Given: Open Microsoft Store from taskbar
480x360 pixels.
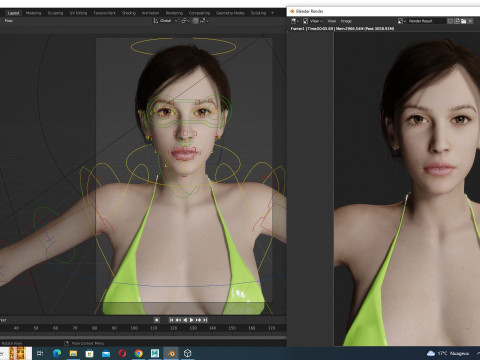Looking at the screenshot, I should coord(89,353).
